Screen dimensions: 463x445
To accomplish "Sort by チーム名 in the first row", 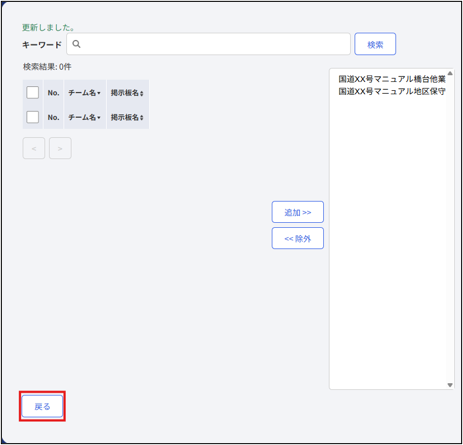I will pyautogui.click(x=85, y=93).
